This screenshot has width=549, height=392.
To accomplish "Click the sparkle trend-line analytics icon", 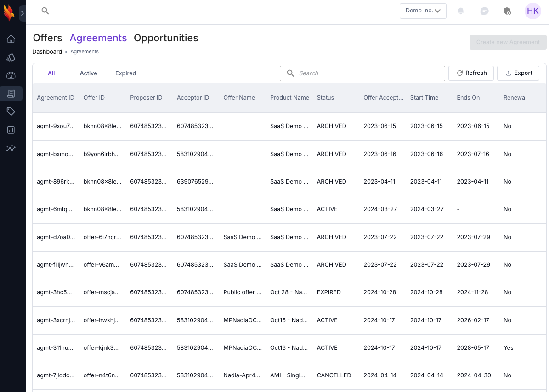I will pos(11,148).
